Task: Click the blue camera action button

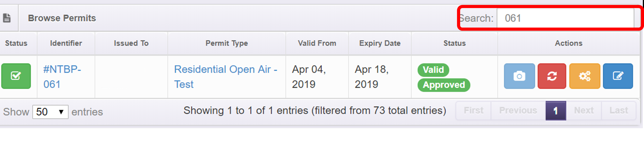Action: 519,76
